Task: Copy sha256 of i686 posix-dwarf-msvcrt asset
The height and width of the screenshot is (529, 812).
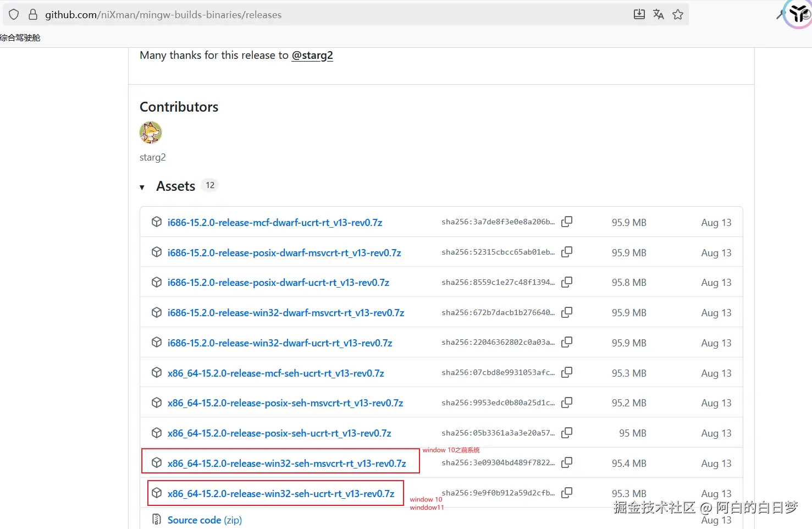Action: click(x=567, y=252)
